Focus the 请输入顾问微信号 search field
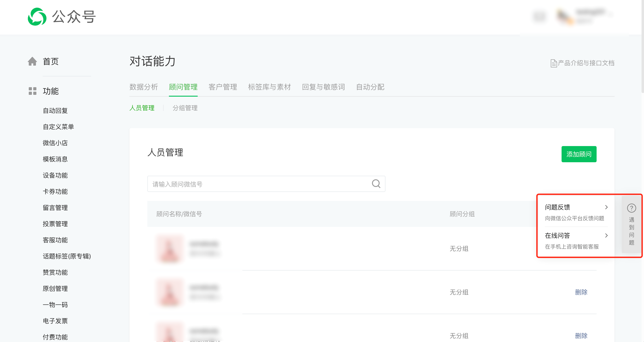This screenshot has height=342, width=644. click(266, 184)
